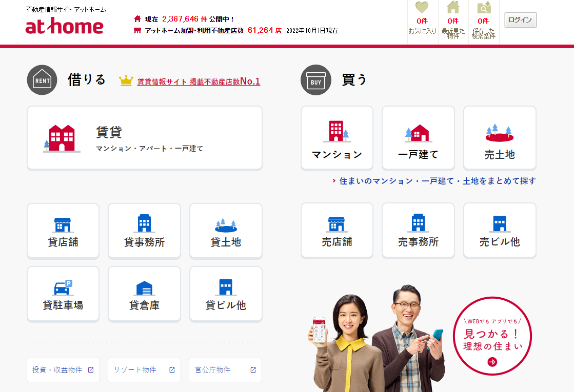Open favorites heart icon (お気に入り)
Viewport: 574px width, 392px height.
[x=422, y=7]
